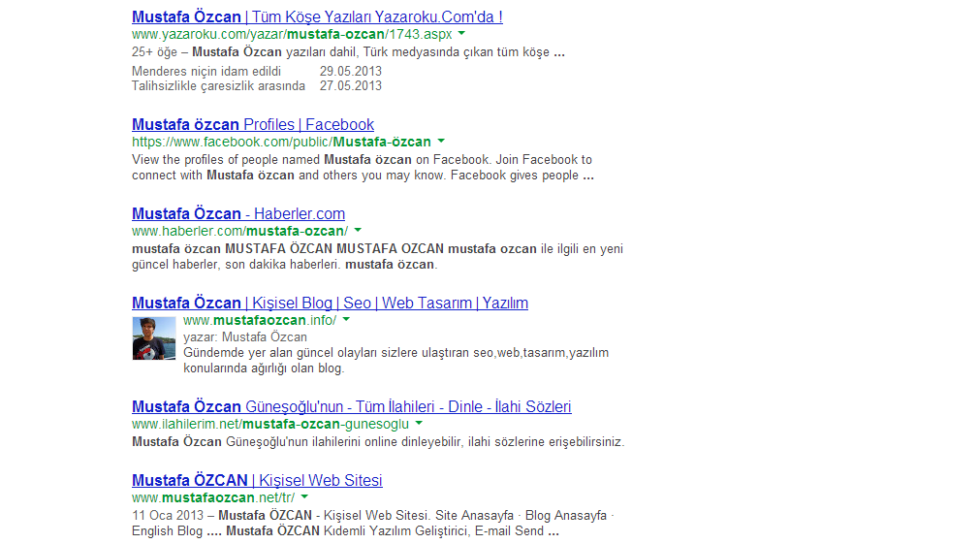Click the https://www.facebook.com/public URL text
This screenshot has width=980, height=544.
pyautogui.click(x=281, y=142)
